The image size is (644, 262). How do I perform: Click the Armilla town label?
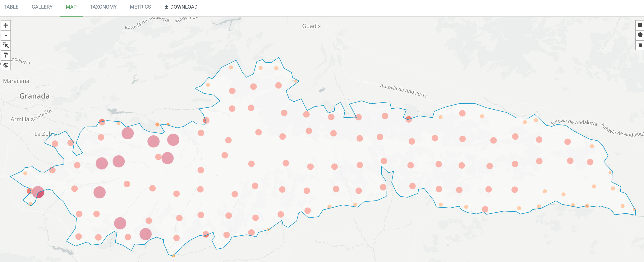(x=20, y=119)
